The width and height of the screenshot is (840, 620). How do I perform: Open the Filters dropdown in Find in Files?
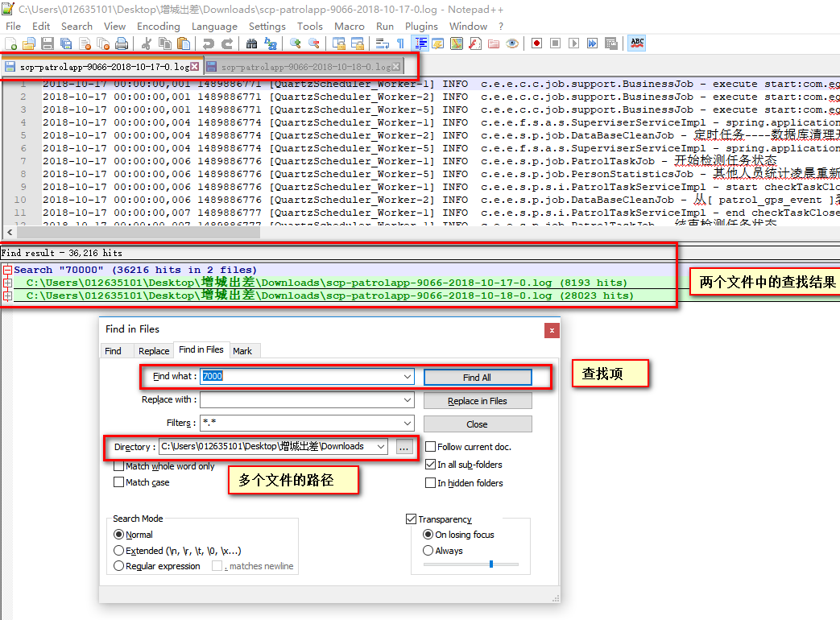(x=408, y=424)
